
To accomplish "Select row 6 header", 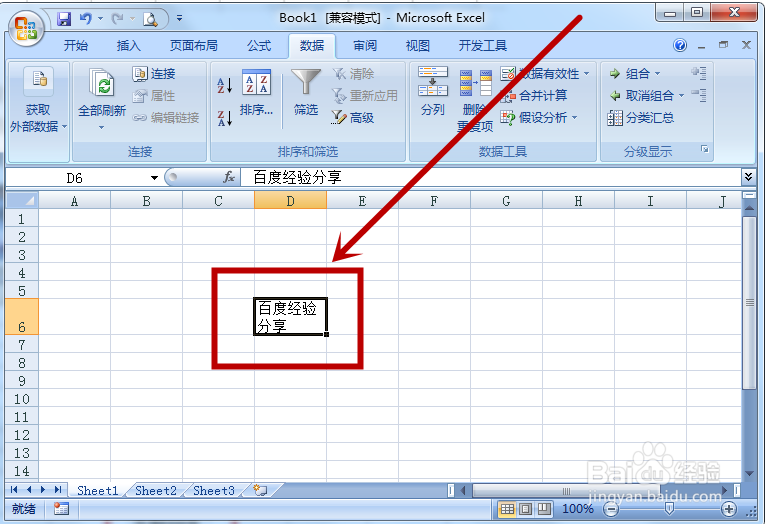I will coord(22,317).
